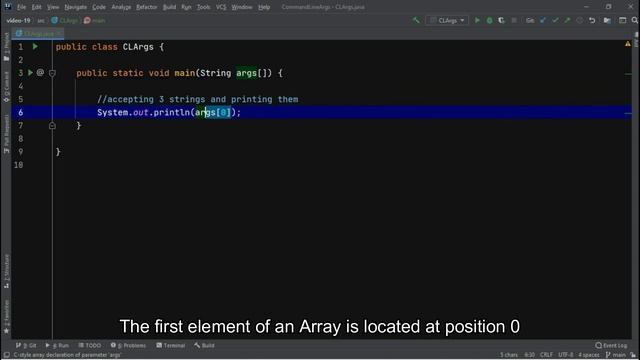Toggle tool window bars icon at status bar left

point(7,355)
